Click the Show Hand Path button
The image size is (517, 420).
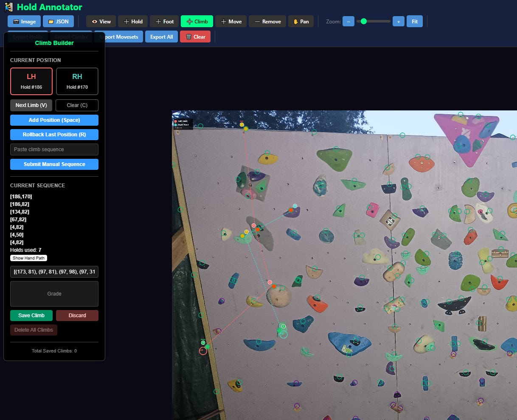coord(29,258)
